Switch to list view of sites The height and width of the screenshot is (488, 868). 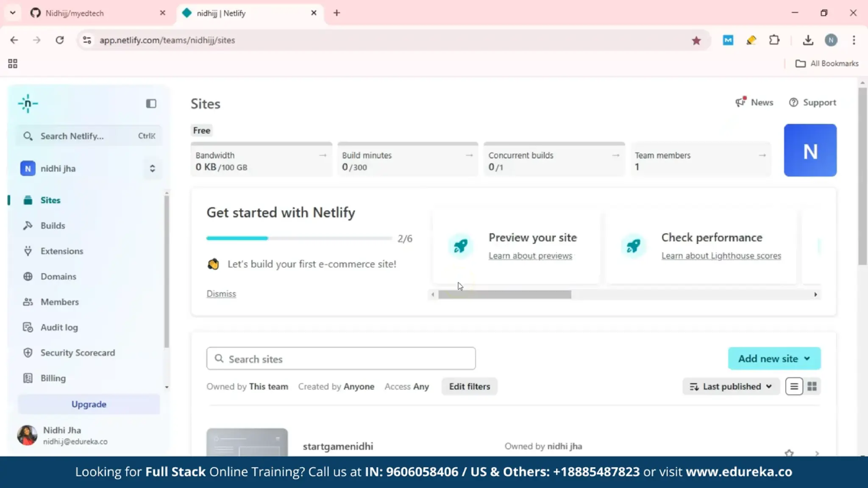pos(794,386)
